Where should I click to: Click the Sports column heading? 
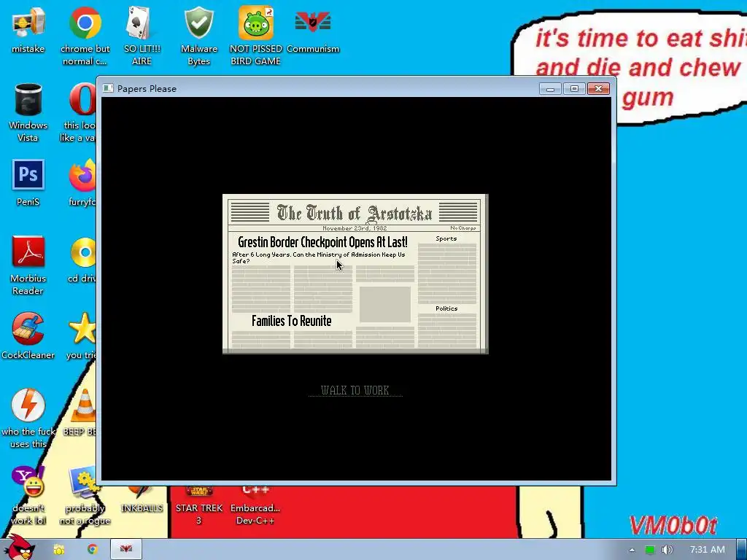[446, 238]
